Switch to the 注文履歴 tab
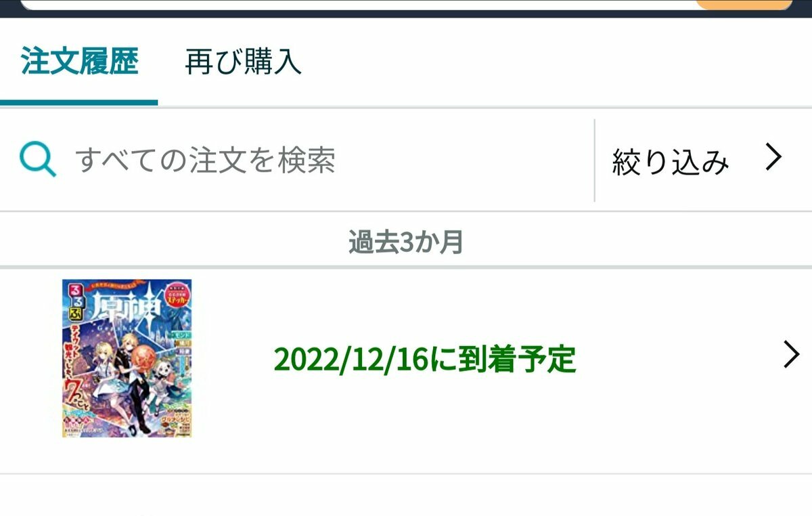Screen dimensions: 812x516 coord(79,62)
